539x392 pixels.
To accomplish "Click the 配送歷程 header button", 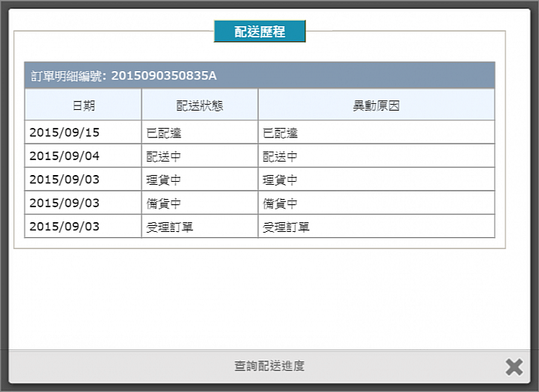I will [260, 31].
